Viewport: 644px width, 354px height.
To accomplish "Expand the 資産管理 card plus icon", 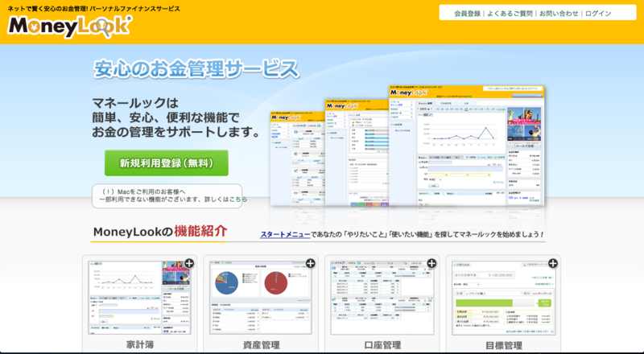I will [x=310, y=263].
